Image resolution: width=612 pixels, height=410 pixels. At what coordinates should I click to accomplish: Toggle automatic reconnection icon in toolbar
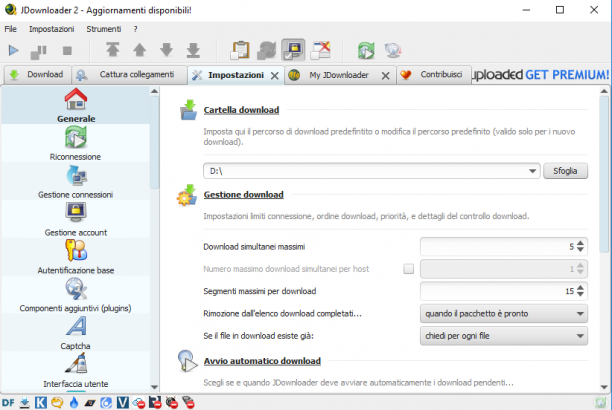pos(267,50)
